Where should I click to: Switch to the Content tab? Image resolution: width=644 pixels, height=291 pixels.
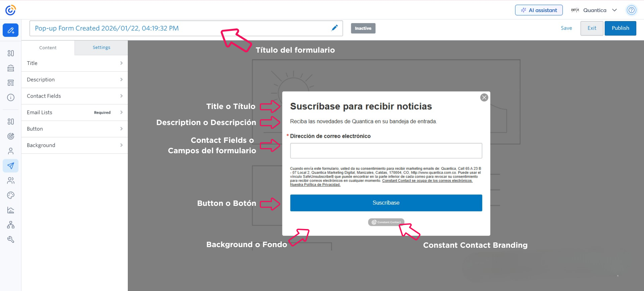point(48,48)
